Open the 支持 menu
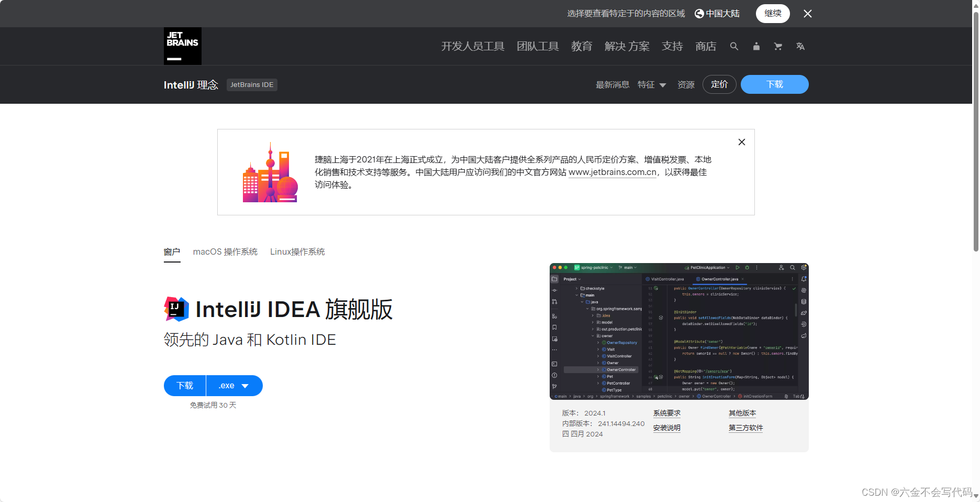The width and height of the screenshot is (980, 502). pyautogui.click(x=672, y=46)
